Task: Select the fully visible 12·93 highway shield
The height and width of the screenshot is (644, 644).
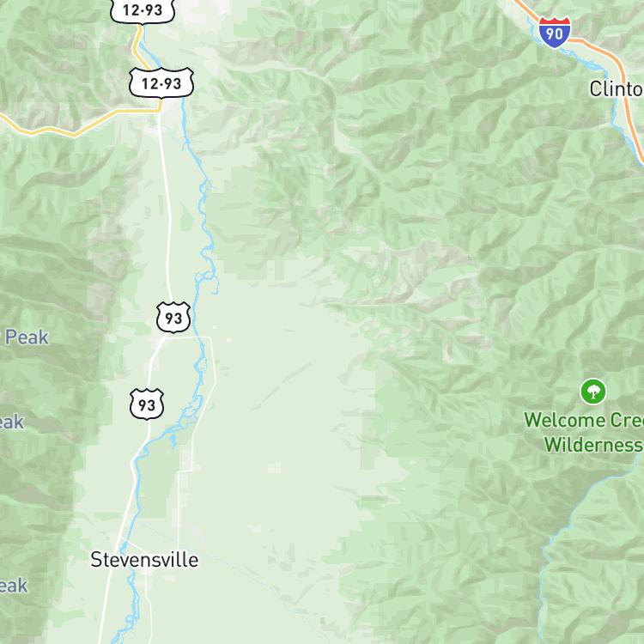Action: coord(161,83)
